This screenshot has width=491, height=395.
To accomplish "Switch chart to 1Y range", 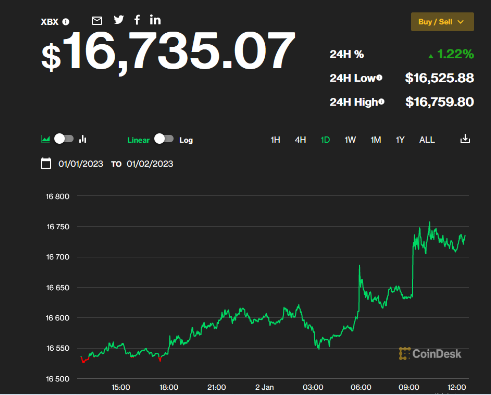I will tap(400, 140).
